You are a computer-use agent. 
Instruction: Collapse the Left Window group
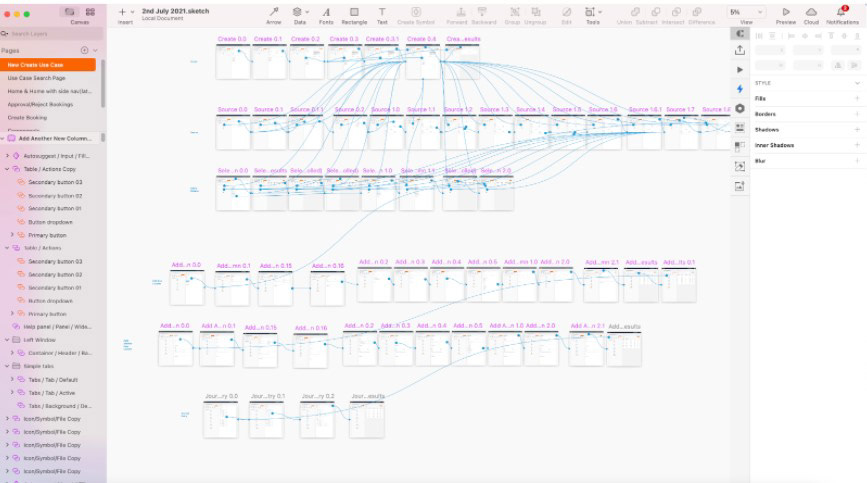[x=7, y=340]
